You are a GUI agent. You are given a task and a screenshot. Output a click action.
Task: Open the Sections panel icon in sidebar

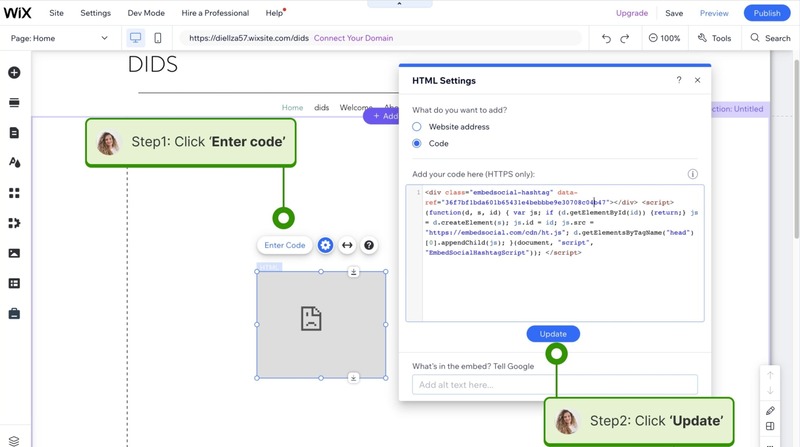pyautogui.click(x=14, y=103)
